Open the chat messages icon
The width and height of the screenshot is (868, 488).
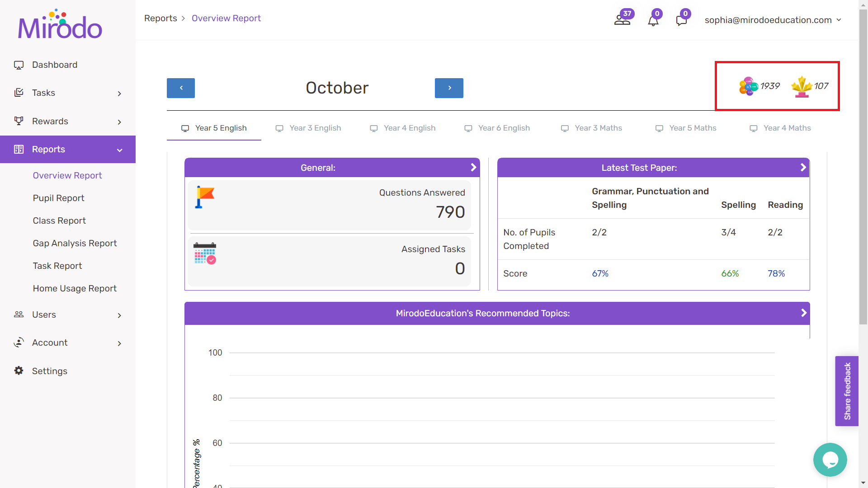[681, 20]
